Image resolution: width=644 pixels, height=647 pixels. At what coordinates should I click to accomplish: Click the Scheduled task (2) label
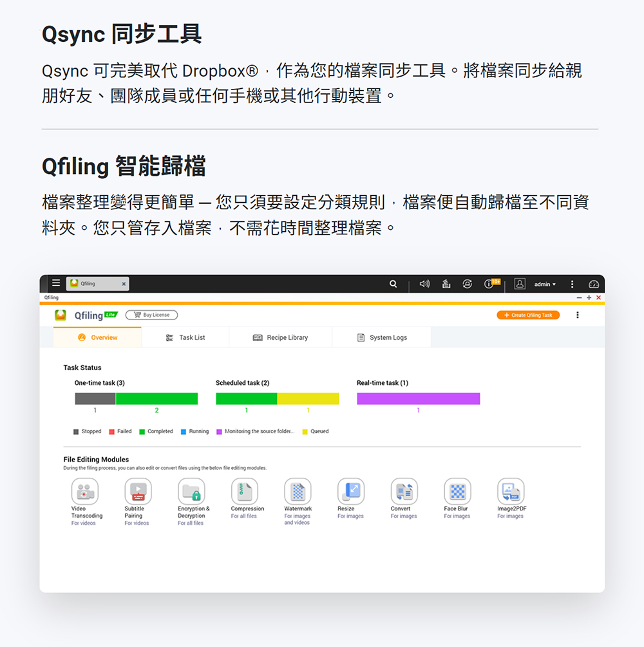(x=242, y=383)
